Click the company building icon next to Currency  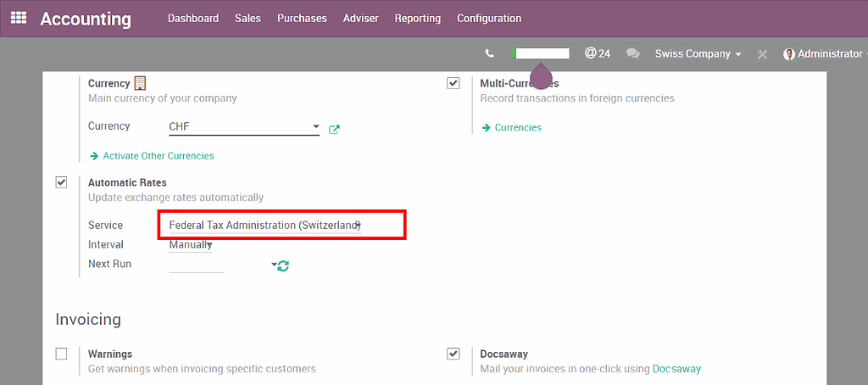pyautogui.click(x=141, y=83)
